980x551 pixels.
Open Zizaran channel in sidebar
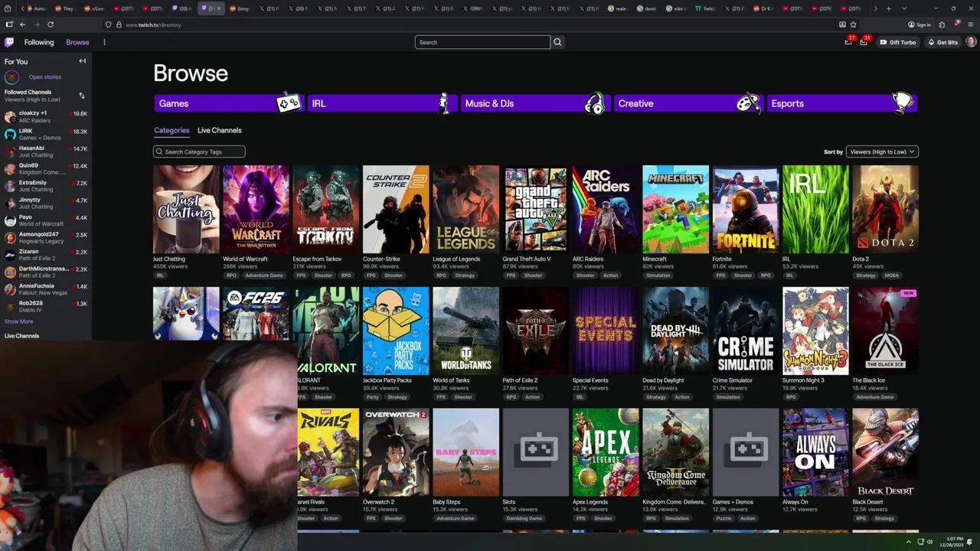click(45, 255)
